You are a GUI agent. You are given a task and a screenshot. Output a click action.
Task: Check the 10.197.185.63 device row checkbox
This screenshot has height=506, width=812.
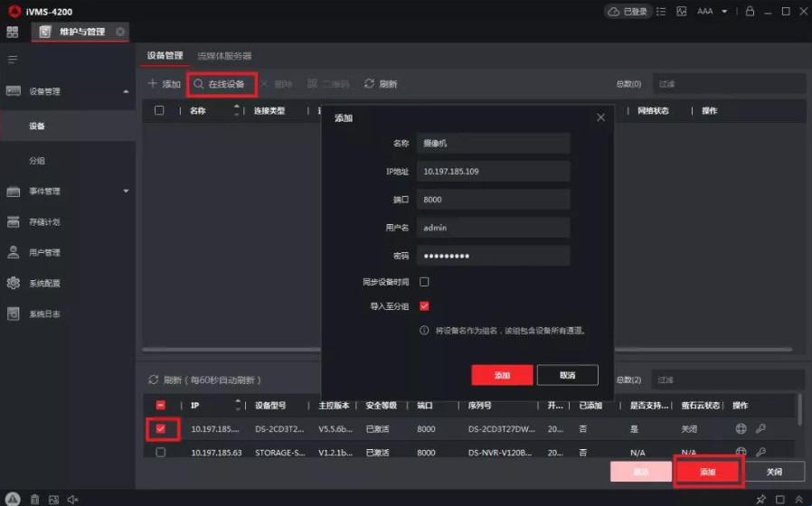(x=161, y=452)
